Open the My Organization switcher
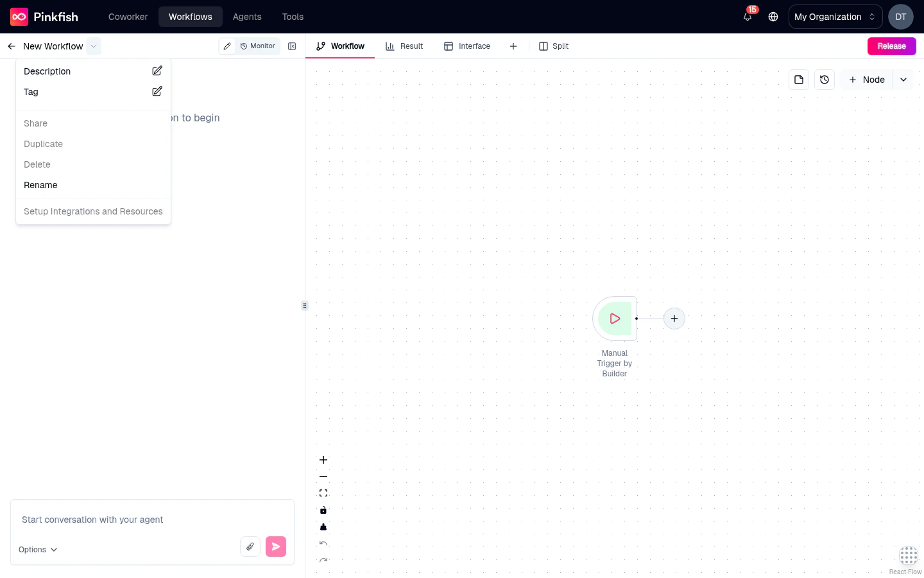The width and height of the screenshot is (924, 578). pos(835,17)
